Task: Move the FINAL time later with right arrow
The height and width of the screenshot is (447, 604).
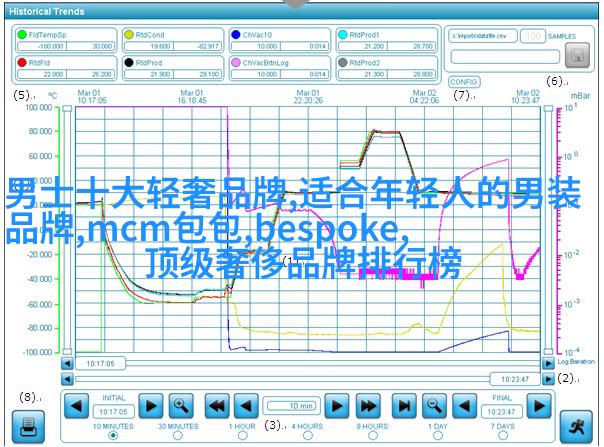Action: pos(539,406)
